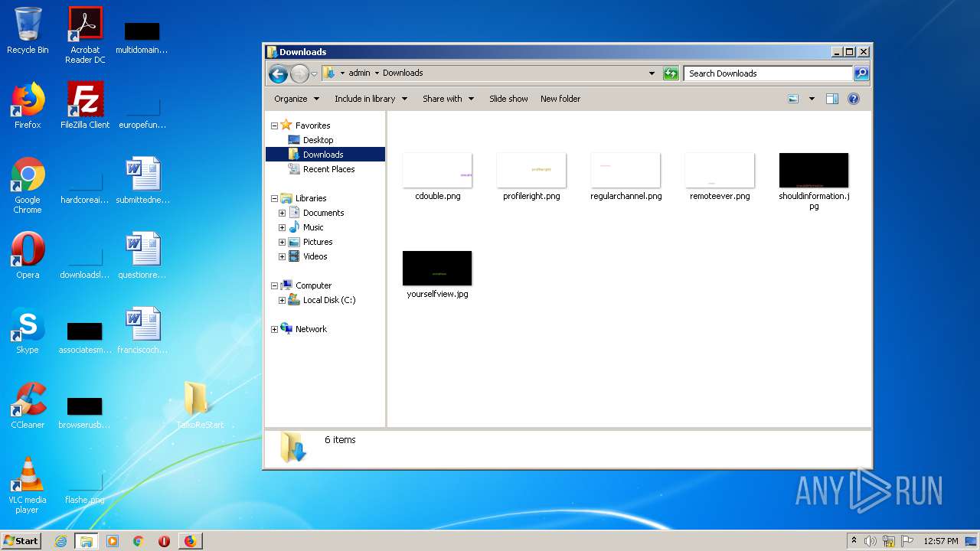Click the refresh button beside address bar
980x551 pixels.
coord(671,73)
